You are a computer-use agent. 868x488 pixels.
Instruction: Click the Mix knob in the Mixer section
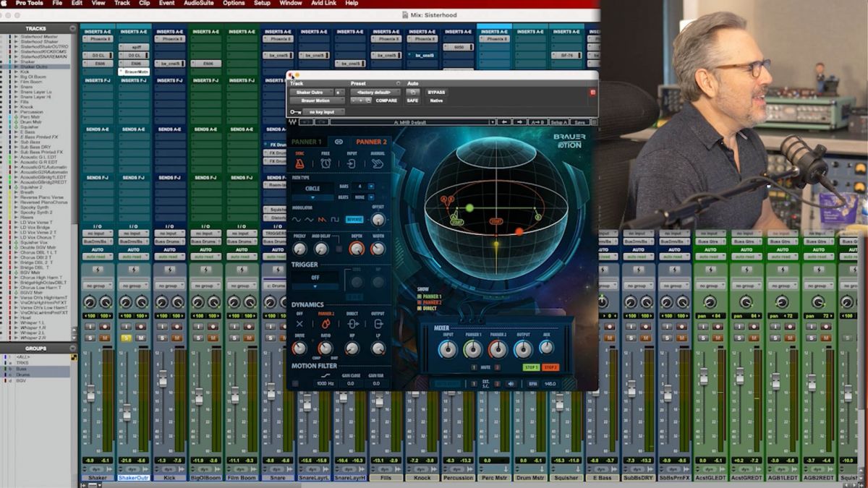click(x=547, y=348)
